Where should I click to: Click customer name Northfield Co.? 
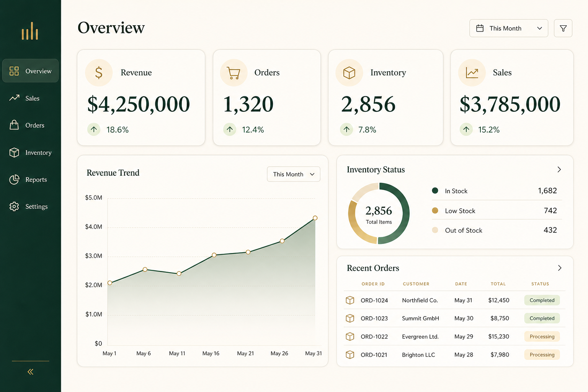[x=420, y=300]
